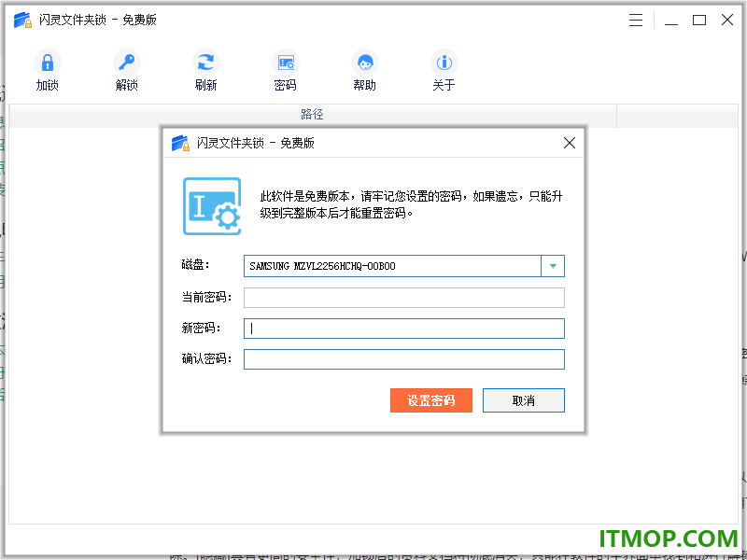Image resolution: width=747 pixels, height=560 pixels.
Task: Open the 密码 password settings icon
Action: 286,63
